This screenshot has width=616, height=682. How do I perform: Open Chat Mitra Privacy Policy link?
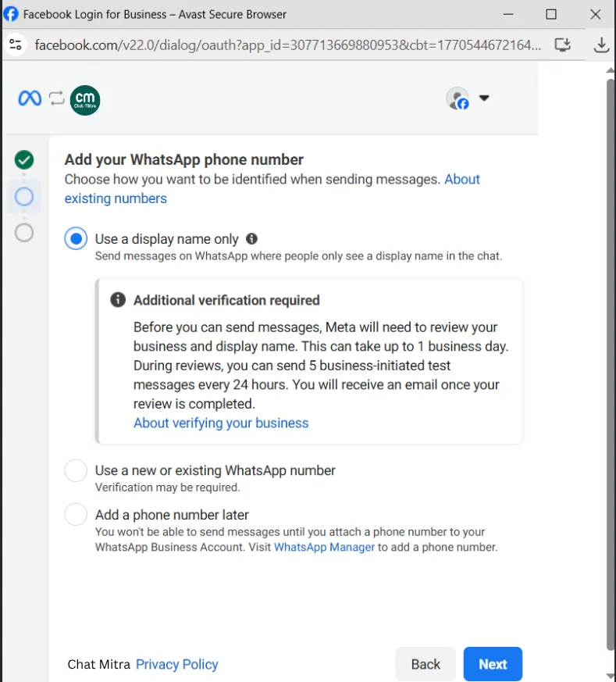177,664
